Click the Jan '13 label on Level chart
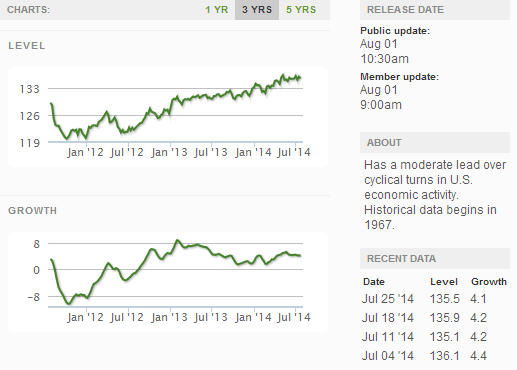The width and height of the screenshot is (517, 370). (x=169, y=152)
